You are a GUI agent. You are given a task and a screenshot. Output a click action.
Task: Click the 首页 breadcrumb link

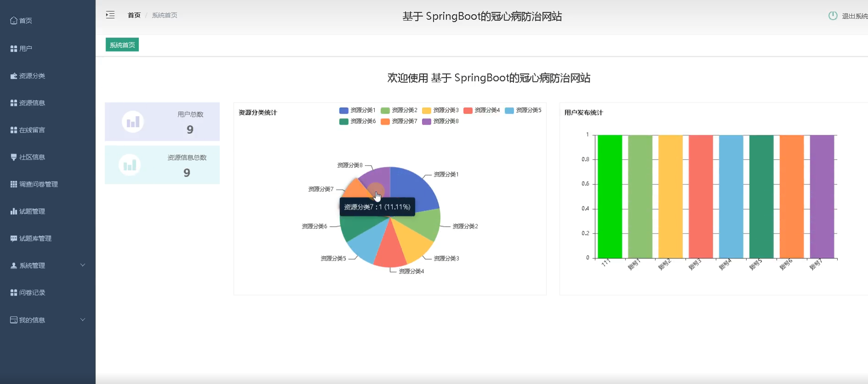pyautogui.click(x=134, y=15)
